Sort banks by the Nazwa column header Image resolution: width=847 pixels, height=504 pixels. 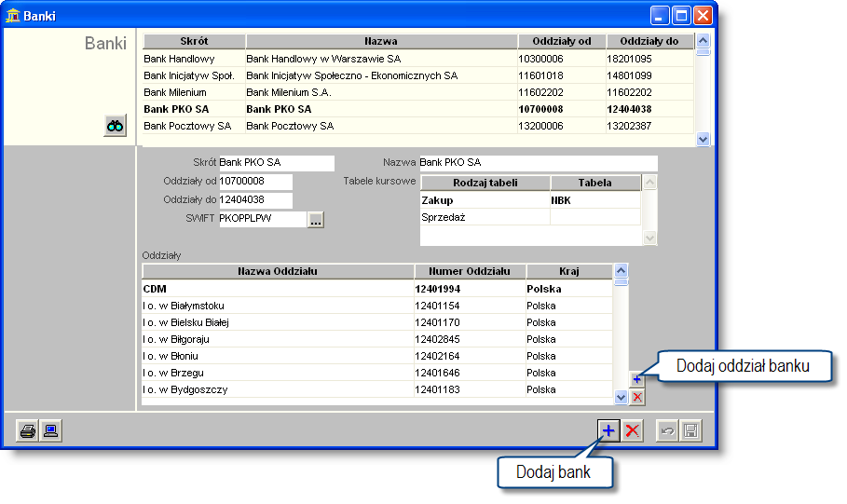[381, 41]
